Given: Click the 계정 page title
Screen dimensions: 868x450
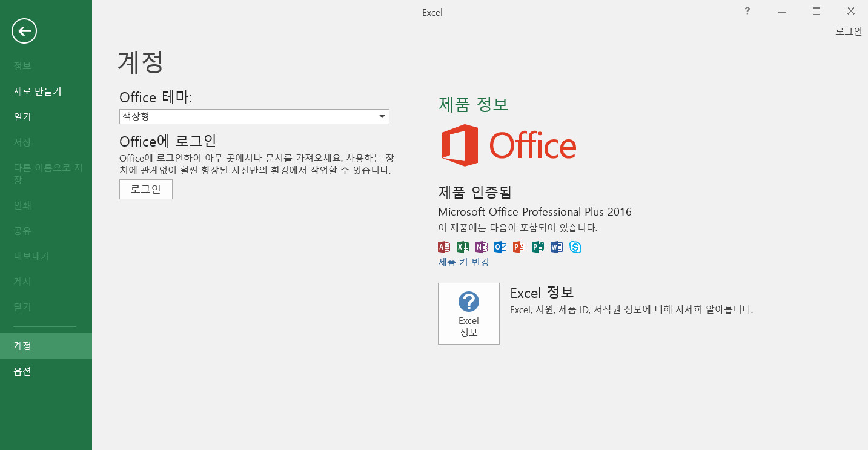Looking at the screenshot, I should [141, 62].
